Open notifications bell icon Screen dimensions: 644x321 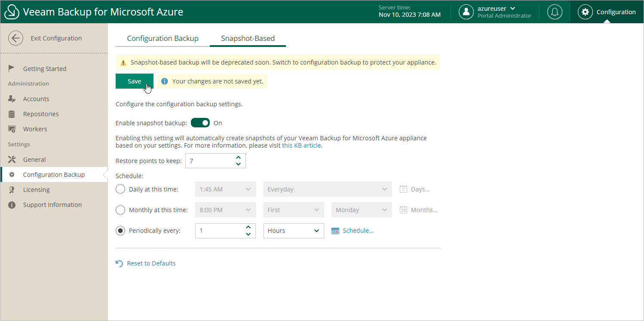555,12
